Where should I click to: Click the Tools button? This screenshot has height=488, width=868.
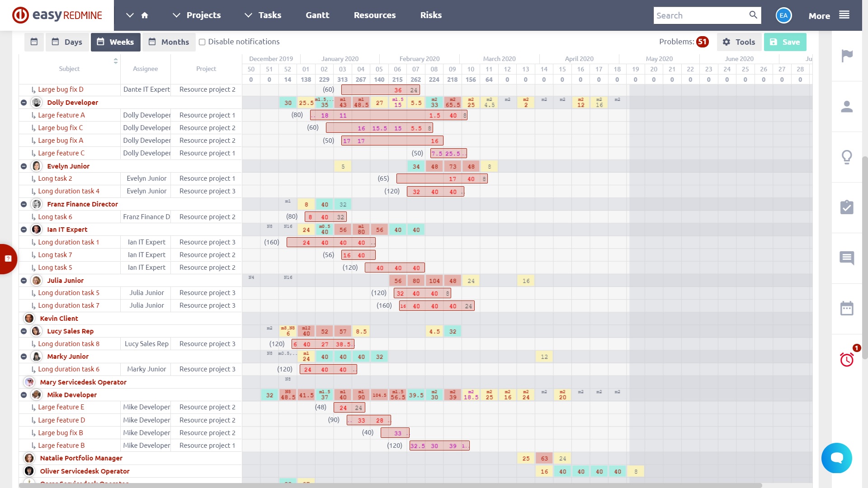(739, 42)
